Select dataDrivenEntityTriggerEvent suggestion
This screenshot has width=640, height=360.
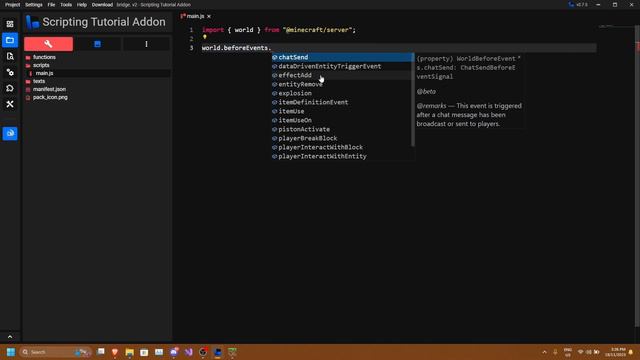coord(342,66)
